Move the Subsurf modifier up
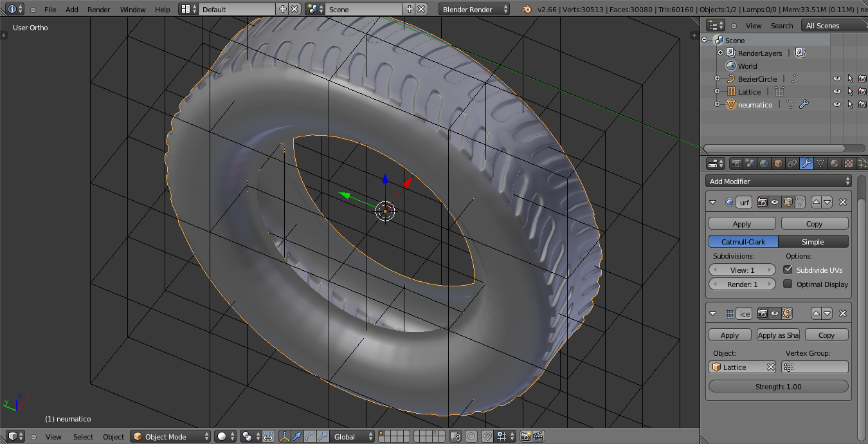 click(x=816, y=202)
